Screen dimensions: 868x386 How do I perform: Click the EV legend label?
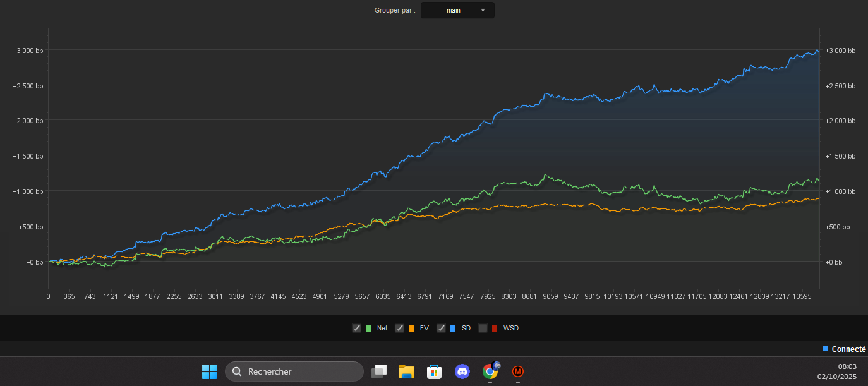[x=424, y=328]
